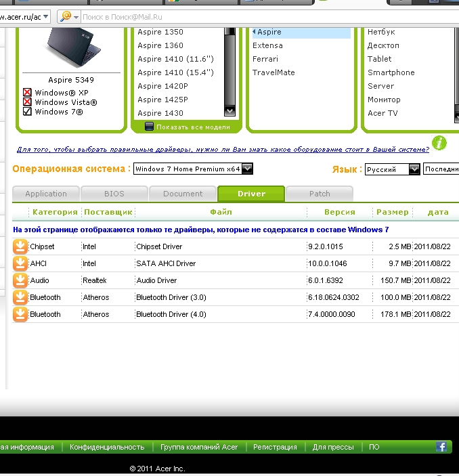Select the Монитор category

384,100
